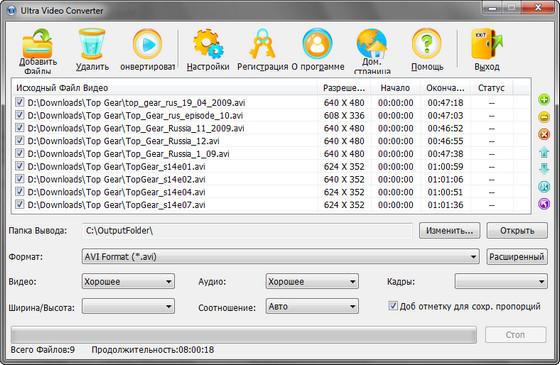The height and width of the screenshot is (365, 560).
Task: Open the О программе icon
Action: pyautogui.click(x=317, y=44)
